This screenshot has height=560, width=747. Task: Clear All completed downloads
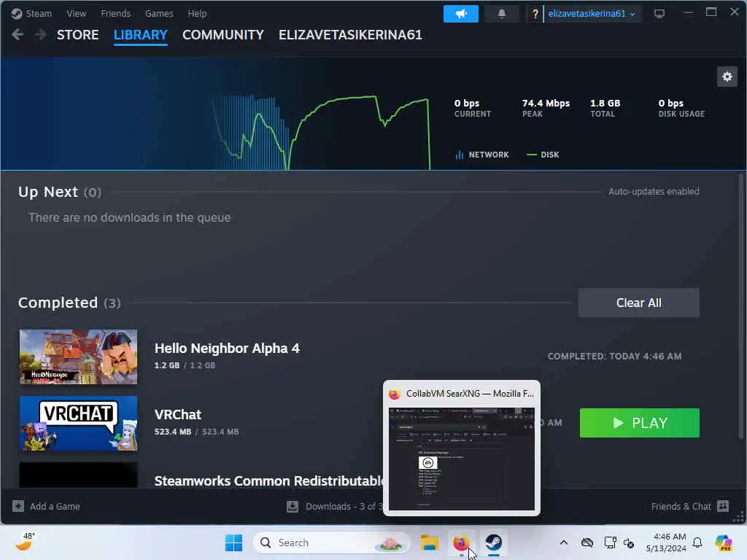[x=638, y=303]
